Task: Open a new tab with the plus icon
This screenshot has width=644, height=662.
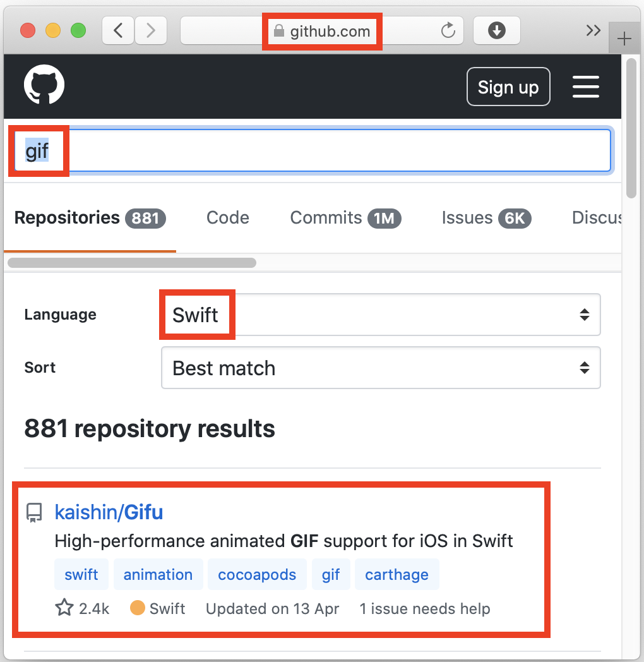Action: pyautogui.click(x=624, y=39)
